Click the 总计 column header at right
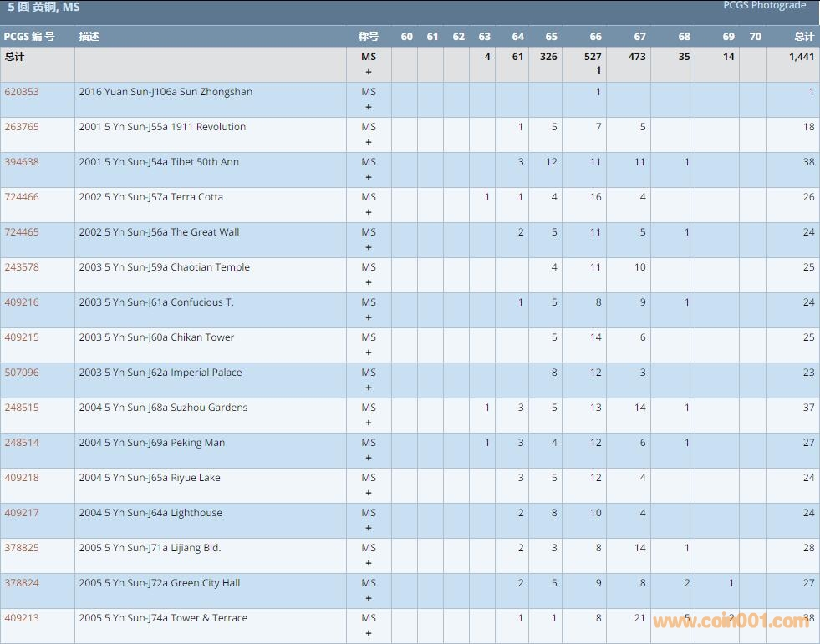This screenshot has height=644, width=820. click(x=803, y=37)
